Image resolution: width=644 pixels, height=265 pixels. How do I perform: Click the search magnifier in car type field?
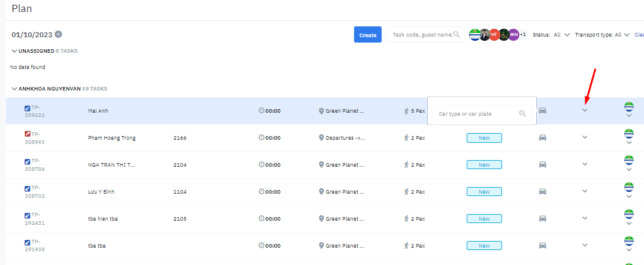(522, 113)
